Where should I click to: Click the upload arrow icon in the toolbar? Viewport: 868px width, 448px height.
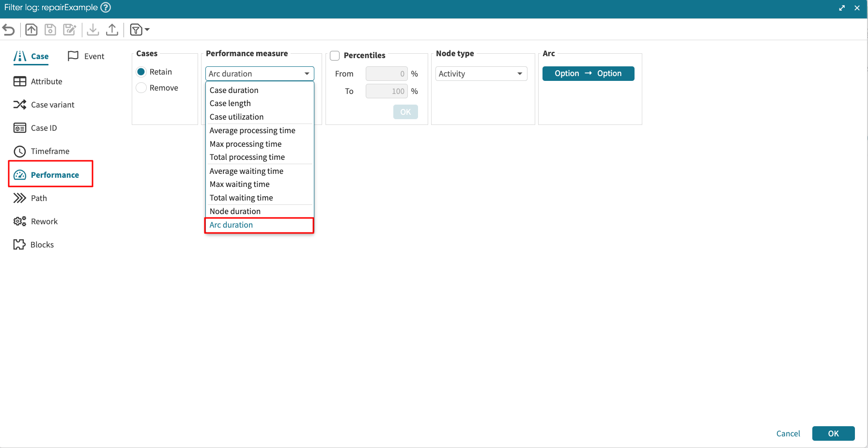point(112,30)
